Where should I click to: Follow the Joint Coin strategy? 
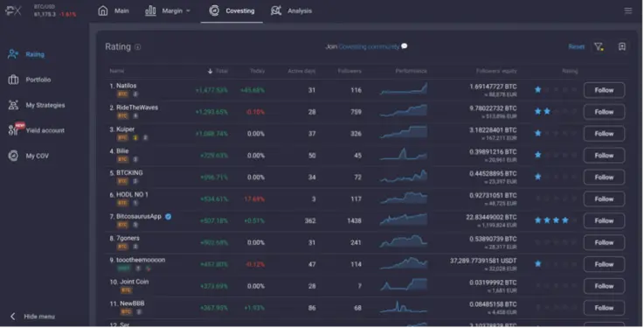pos(604,286)
